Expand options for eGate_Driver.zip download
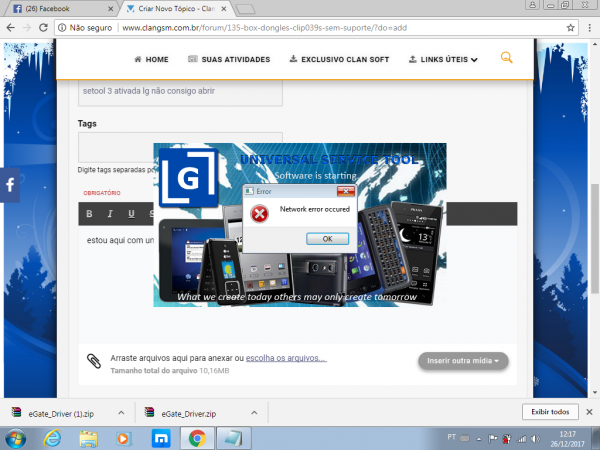This screenshot has width=600, height=450. point(254,413)
